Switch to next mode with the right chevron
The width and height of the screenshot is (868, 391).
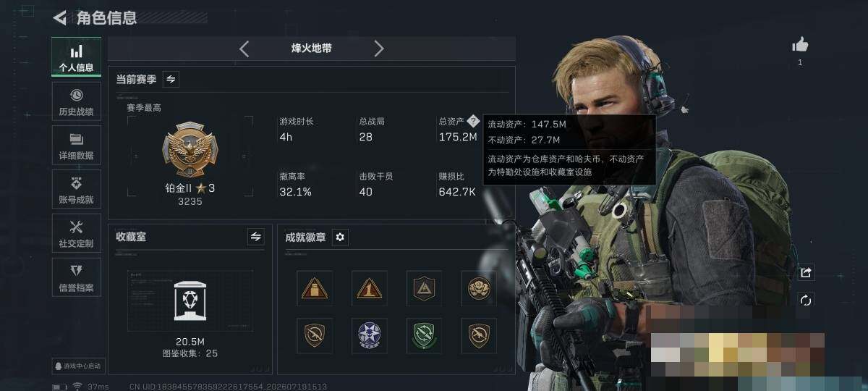point(378,49)
